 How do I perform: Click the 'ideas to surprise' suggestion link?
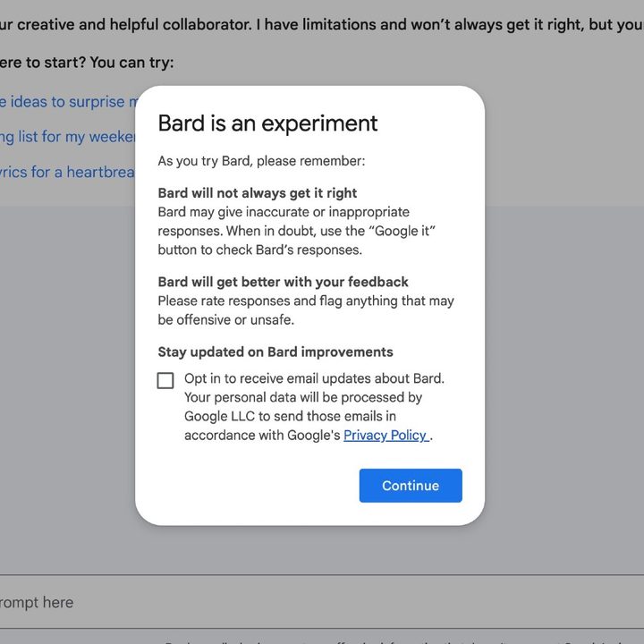tap(68, 101)
